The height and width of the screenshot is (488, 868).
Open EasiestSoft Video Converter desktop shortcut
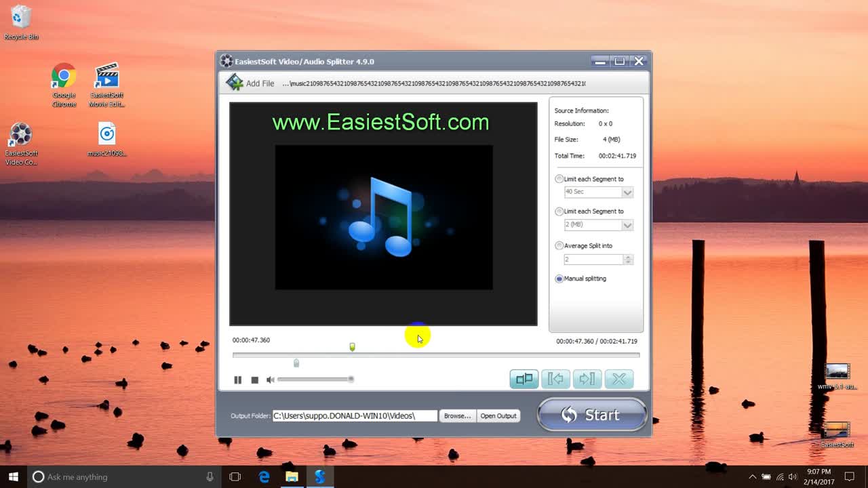[x=21, y=144]
